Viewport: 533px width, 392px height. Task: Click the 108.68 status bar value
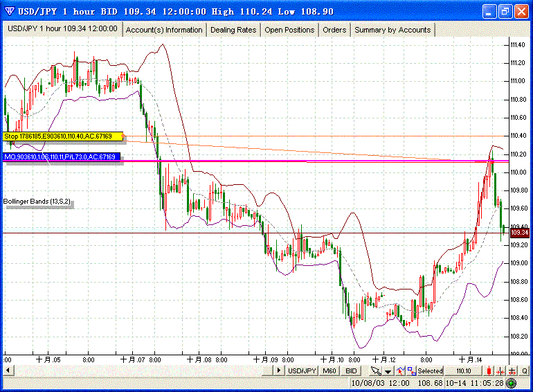coord(430,383)
